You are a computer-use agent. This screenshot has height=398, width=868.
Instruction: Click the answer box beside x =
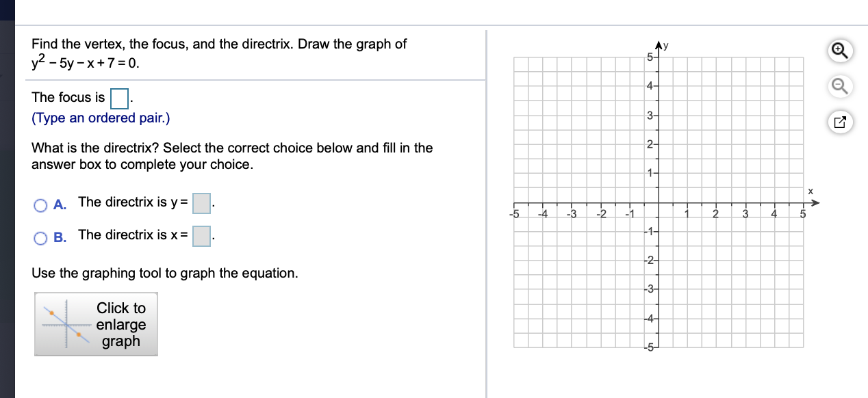[201, 236]
